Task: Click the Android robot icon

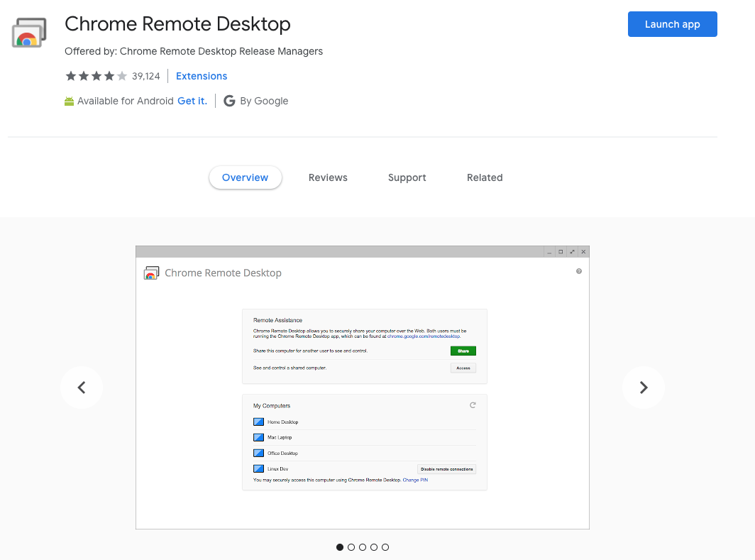Action: (x=70, y=101)
